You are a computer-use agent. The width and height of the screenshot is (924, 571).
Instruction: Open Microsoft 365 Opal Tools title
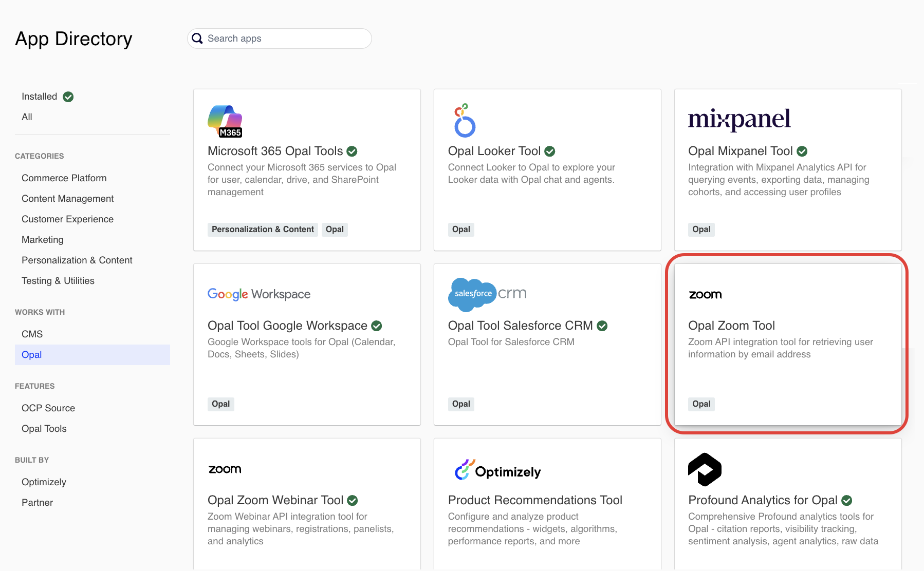tap(275, 151)
